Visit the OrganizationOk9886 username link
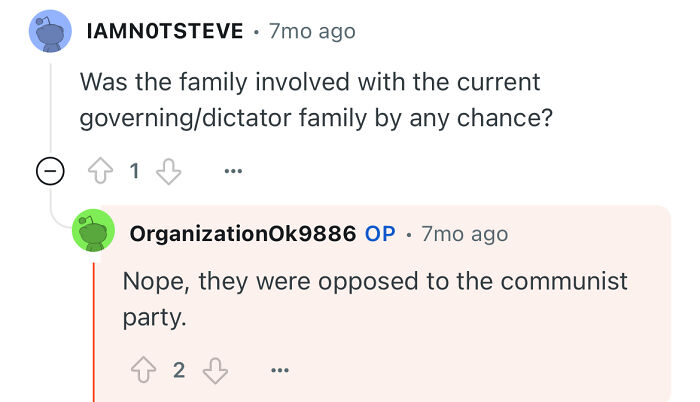This screenshot has width=700, height=402. pyautogui.click(x=243, y=234)
